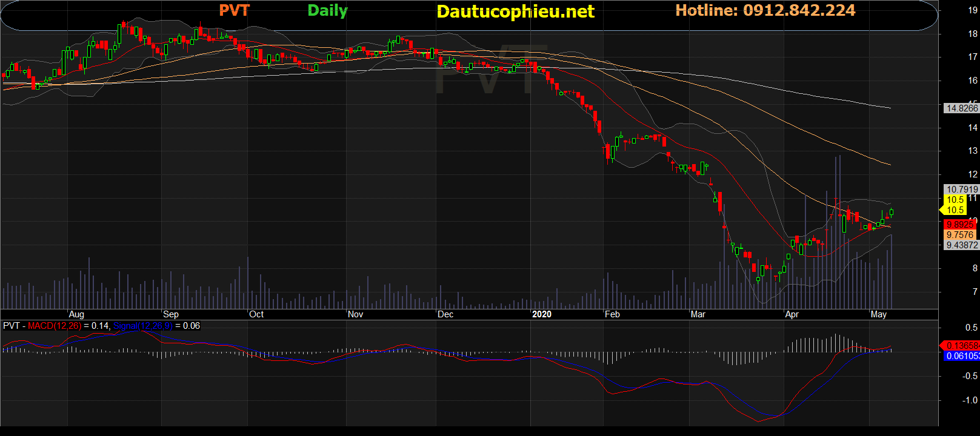
Task: Select the Sep time axis label
Action: (x=171, y=314)
